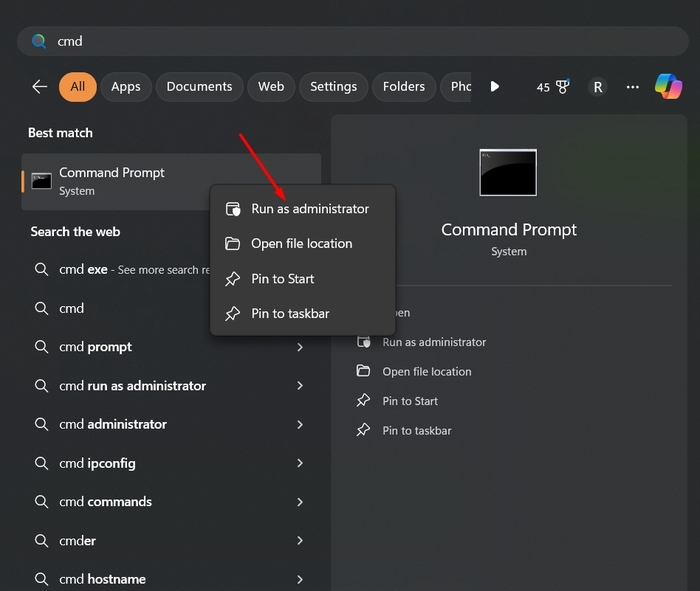
Task: Open Command Prompt best match result
Action: point(171,182)
